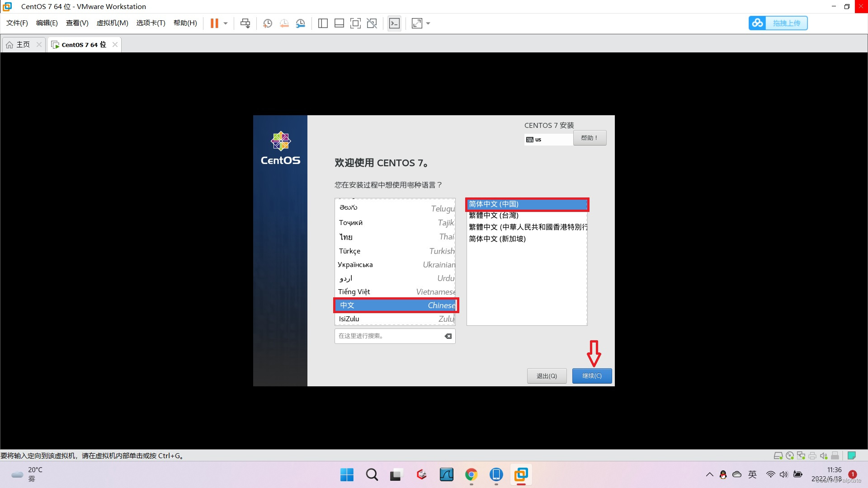Click the QQ penguin tray icon
Screen dimensions: 868x488
coord(723,474)
